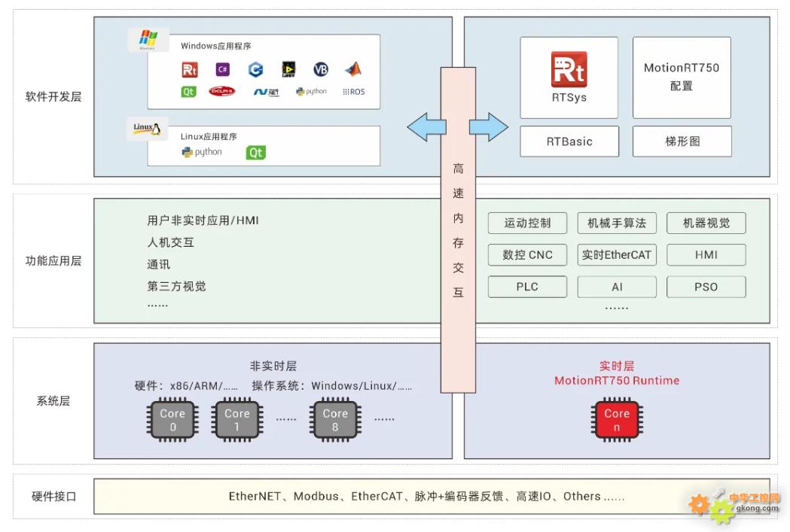The height and width of the screenshot is (532, 790).
Task: Click the MotionRT750 配置 box
Action: (x=682, y=78)
